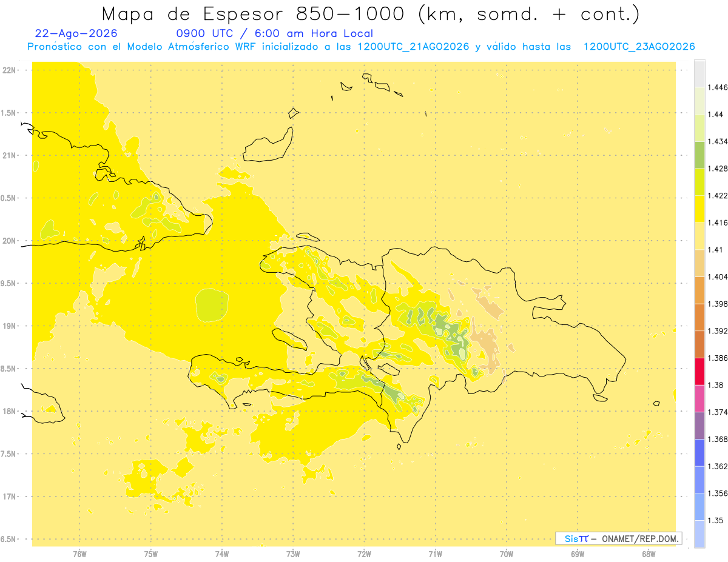Click the '1.392' colorbar value
Screen dimensions: 728x562
pos(718,331)
